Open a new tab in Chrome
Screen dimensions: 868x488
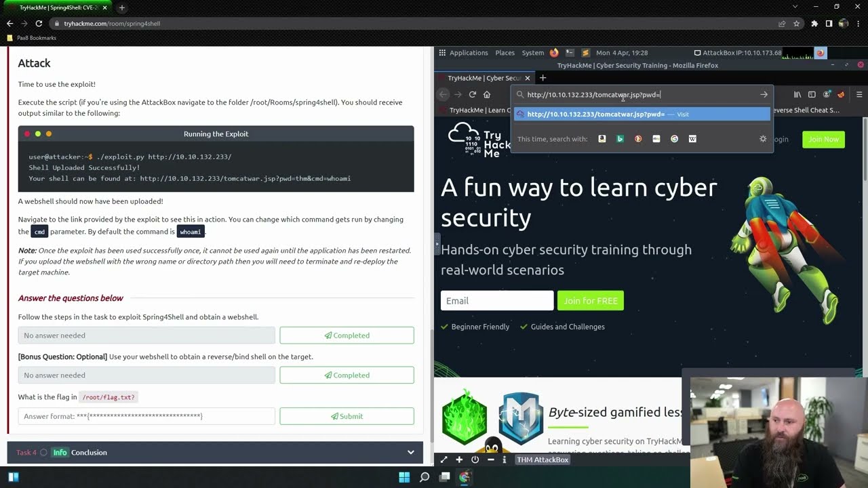[122, 7]
